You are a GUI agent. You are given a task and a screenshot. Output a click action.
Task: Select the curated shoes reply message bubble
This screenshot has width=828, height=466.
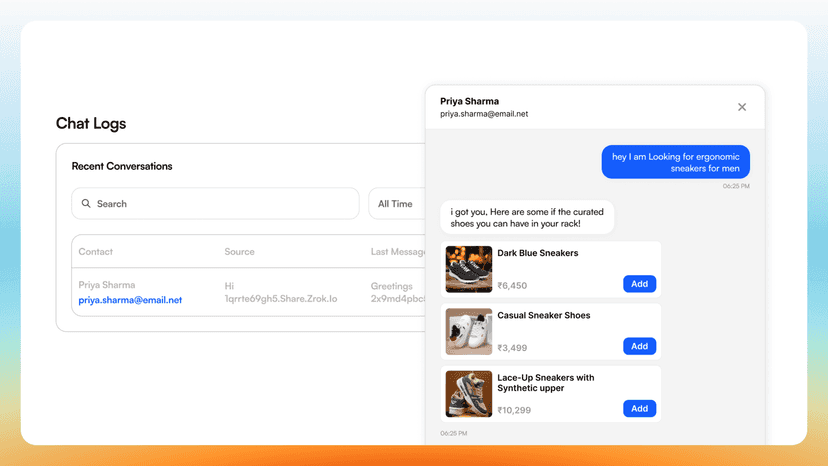point(527,217)
